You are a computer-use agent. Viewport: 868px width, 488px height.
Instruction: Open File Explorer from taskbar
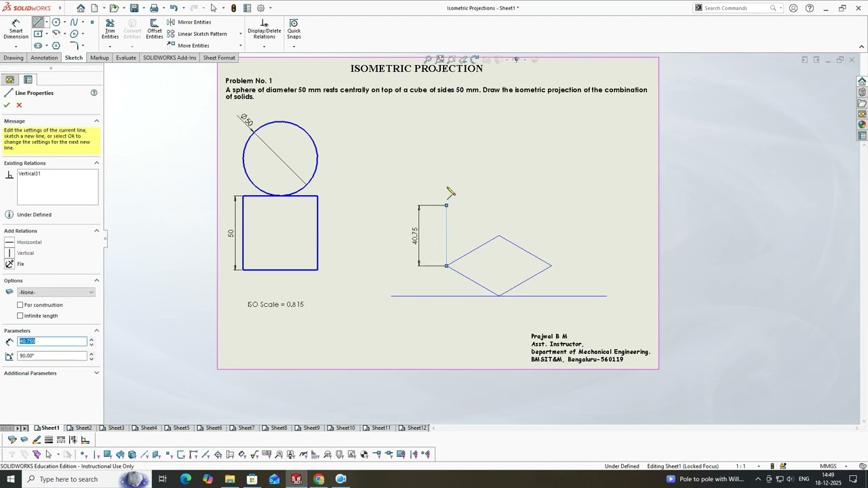coord(230,479)
